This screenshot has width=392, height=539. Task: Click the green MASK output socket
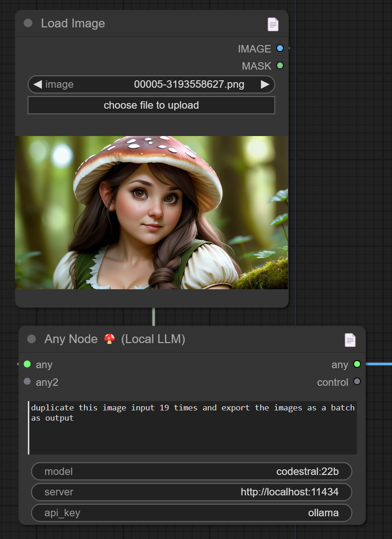pyautogui.click(x=280, y=65)
